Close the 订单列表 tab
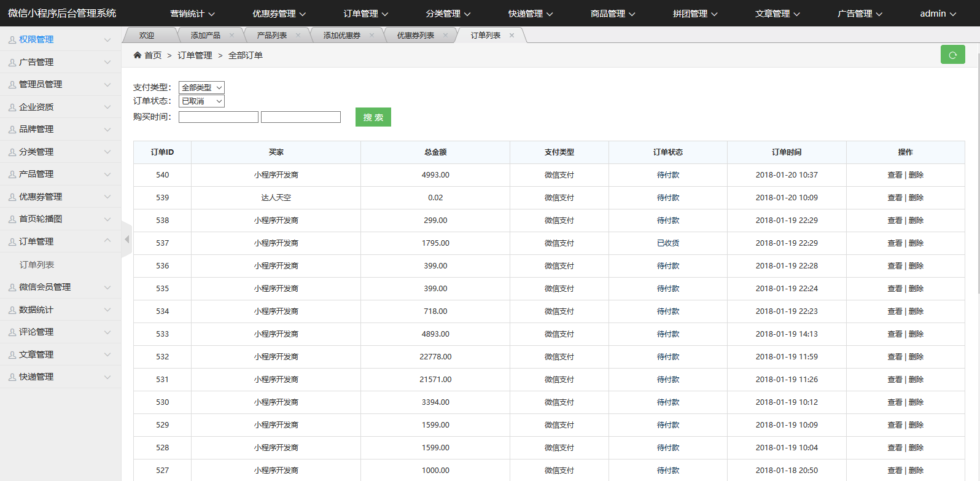 511,36
